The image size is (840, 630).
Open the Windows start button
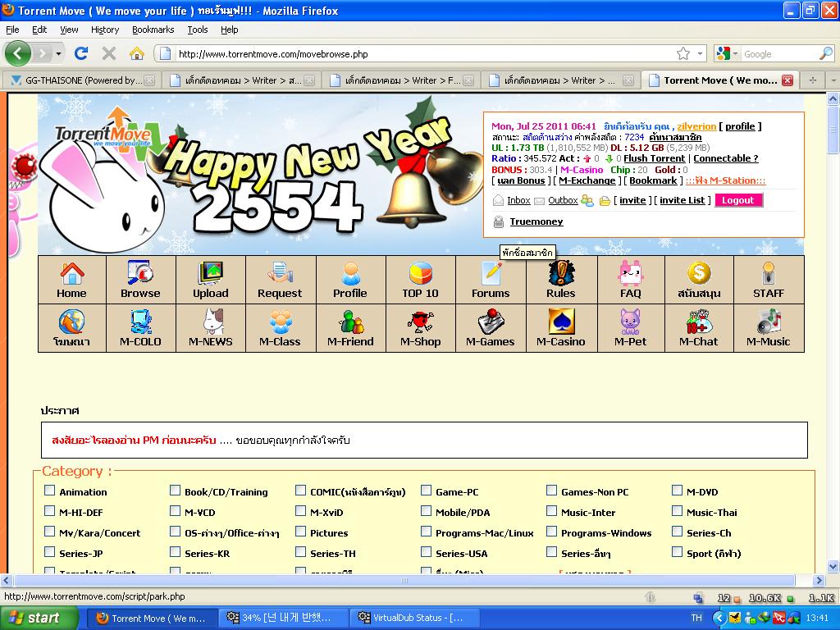[x=39, y=618]
